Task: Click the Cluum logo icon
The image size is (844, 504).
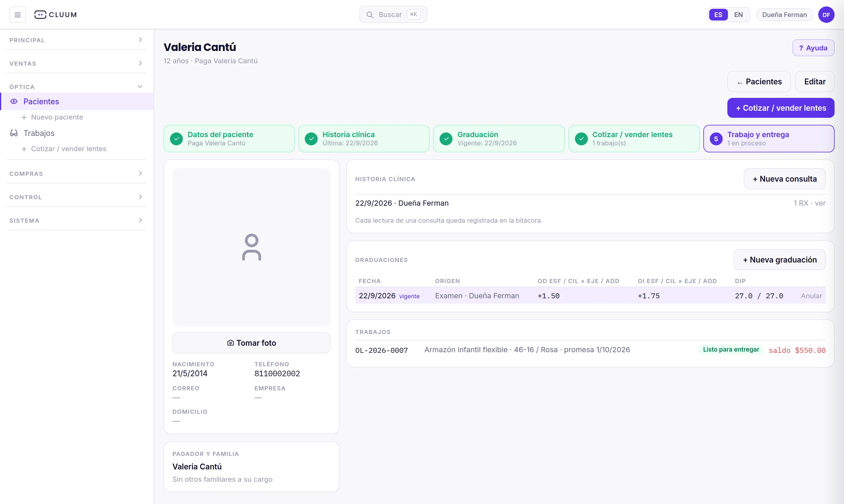Action: [40, 15]
